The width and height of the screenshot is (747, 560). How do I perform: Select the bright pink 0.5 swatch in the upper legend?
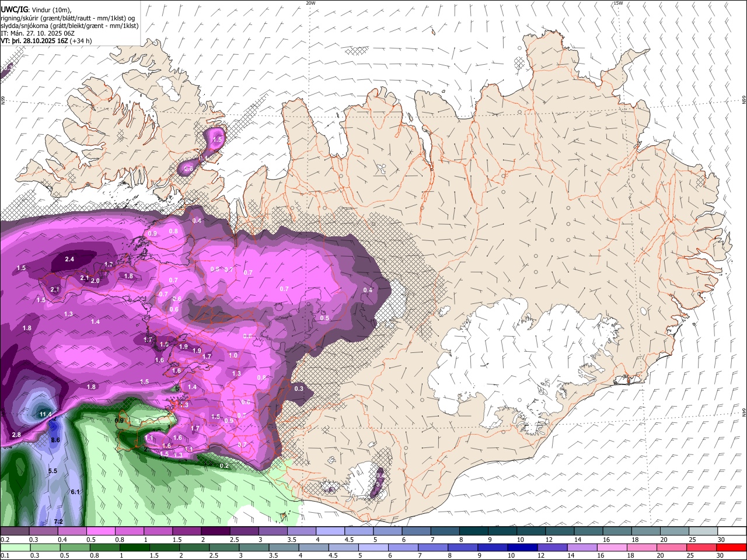[100, 531]
